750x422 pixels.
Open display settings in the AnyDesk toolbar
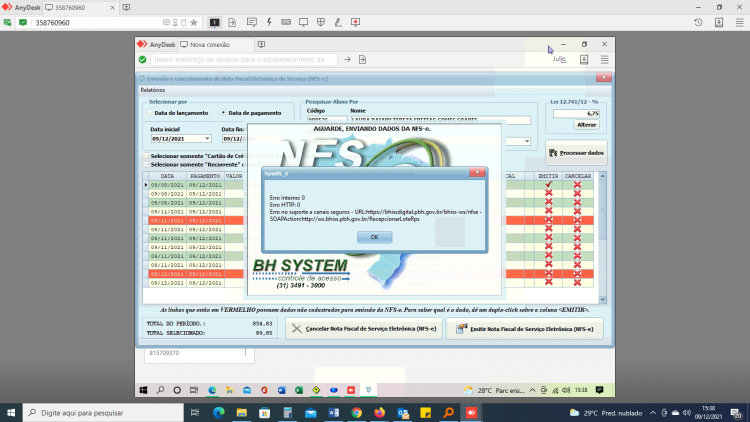303,22
